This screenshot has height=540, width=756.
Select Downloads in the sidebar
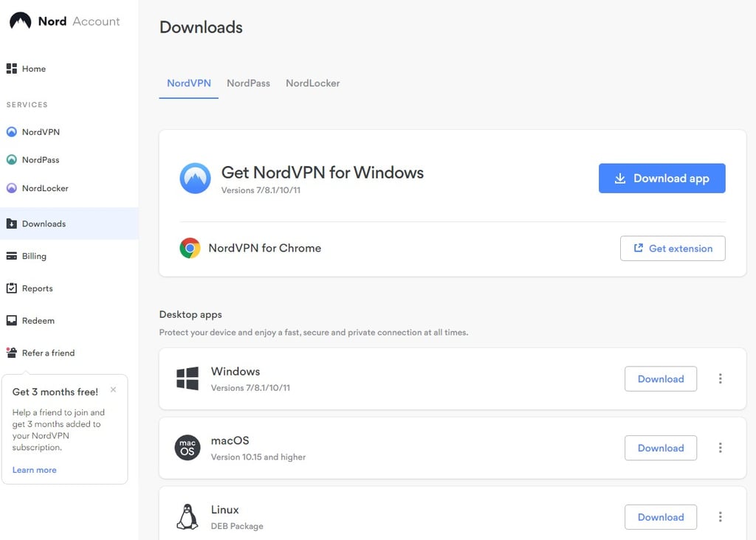click(x=69, y=224)
